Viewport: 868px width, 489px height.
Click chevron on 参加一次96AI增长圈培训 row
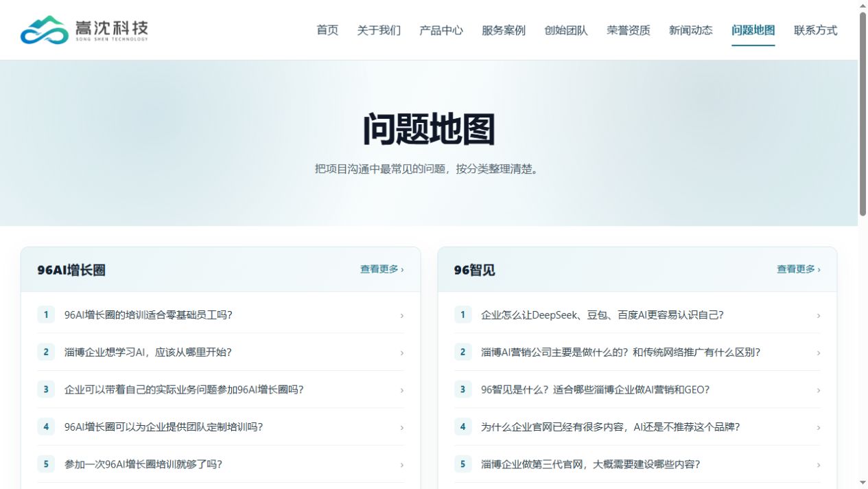(x=402, y=465)
